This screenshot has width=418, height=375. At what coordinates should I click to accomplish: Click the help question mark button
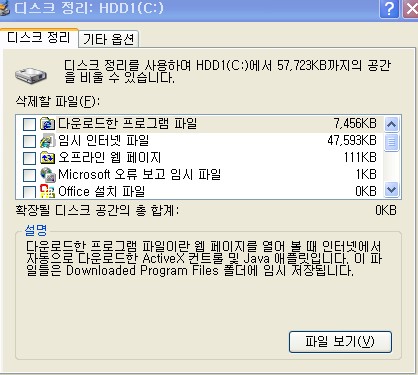click(x=389, y=9)
